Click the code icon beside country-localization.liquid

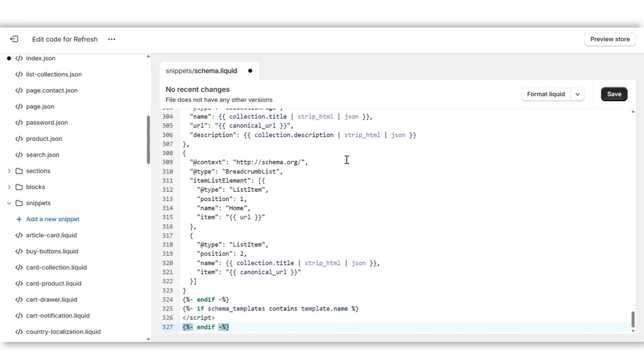coord(19,332)
